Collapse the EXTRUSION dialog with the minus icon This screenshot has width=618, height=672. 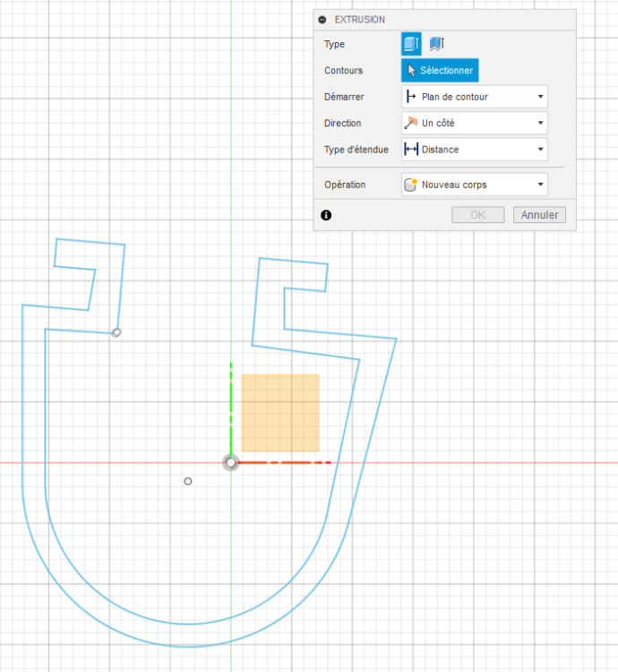[x=322, y=20]
